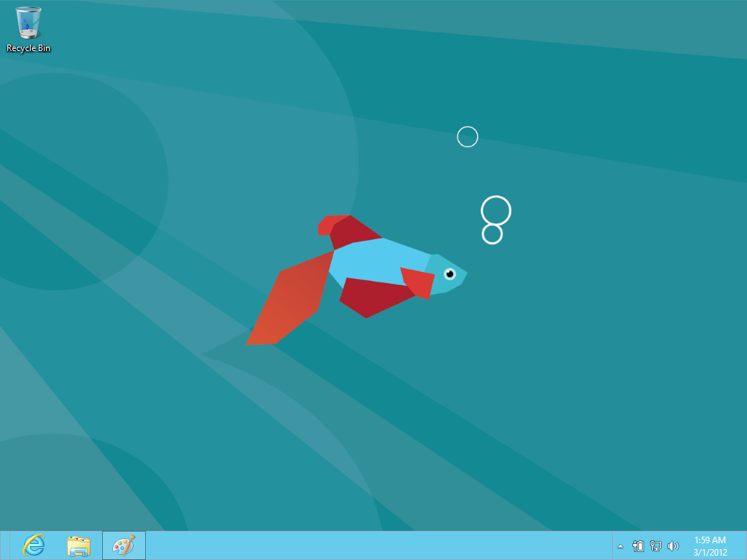Click the fish's eye on the wallpaper

(x=449, y=273)
